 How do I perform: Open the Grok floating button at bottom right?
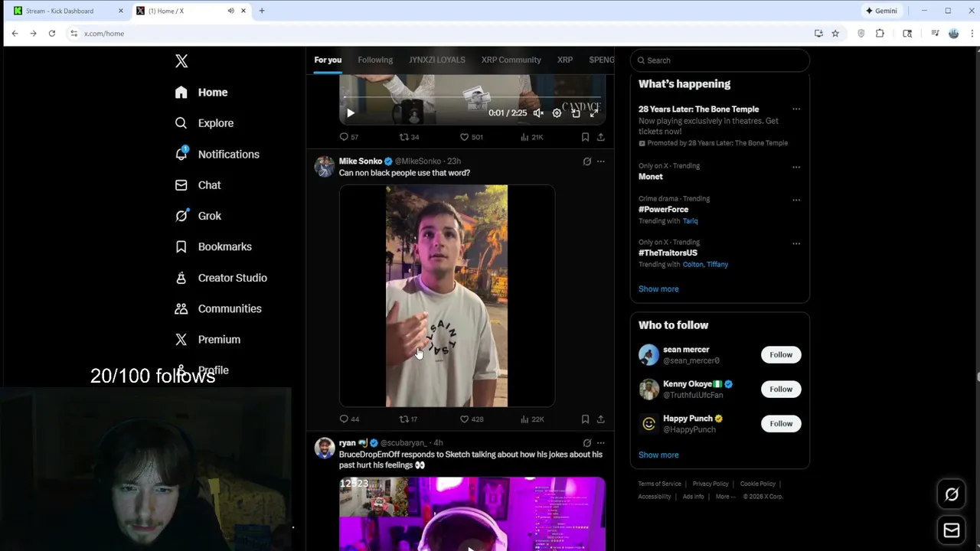pos(952,494)
